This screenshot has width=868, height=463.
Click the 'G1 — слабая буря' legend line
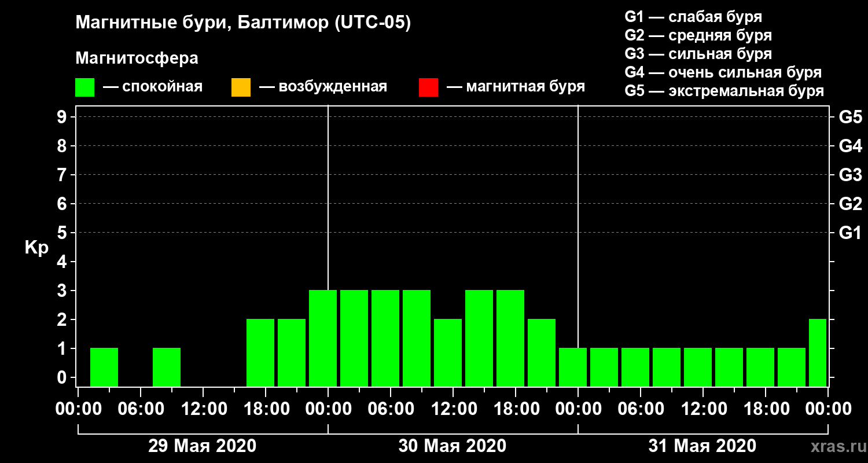[693, 17]
